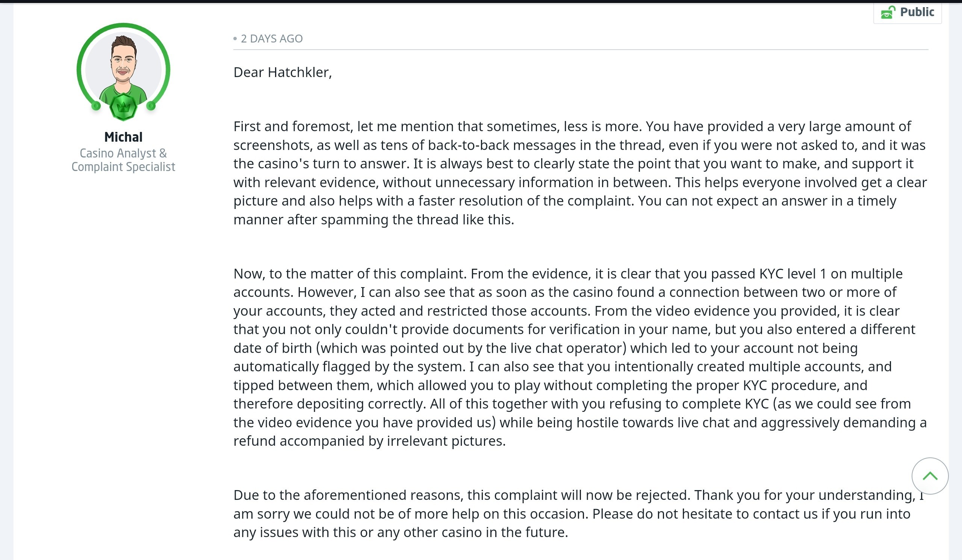962x560 pixels.
Task: Click paragraph starting Now, to the matter
Action: pos(580,357)
